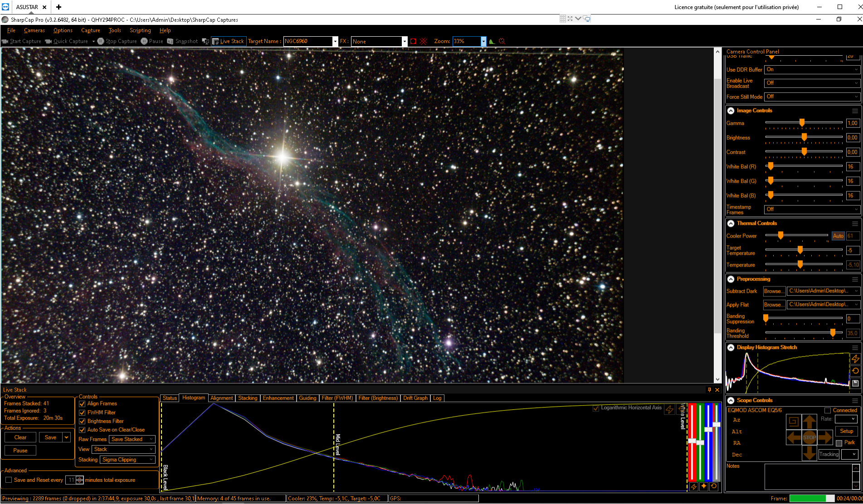Image resolution: width=863 pixels, height=504 pixels.
Task: Click the Gamma slider handle
Action: (802, 122)
